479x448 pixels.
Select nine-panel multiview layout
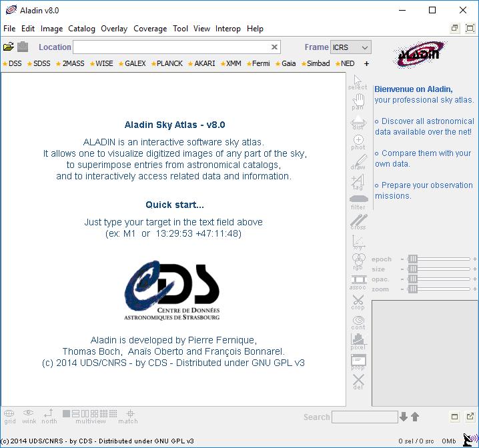[104, 413]
